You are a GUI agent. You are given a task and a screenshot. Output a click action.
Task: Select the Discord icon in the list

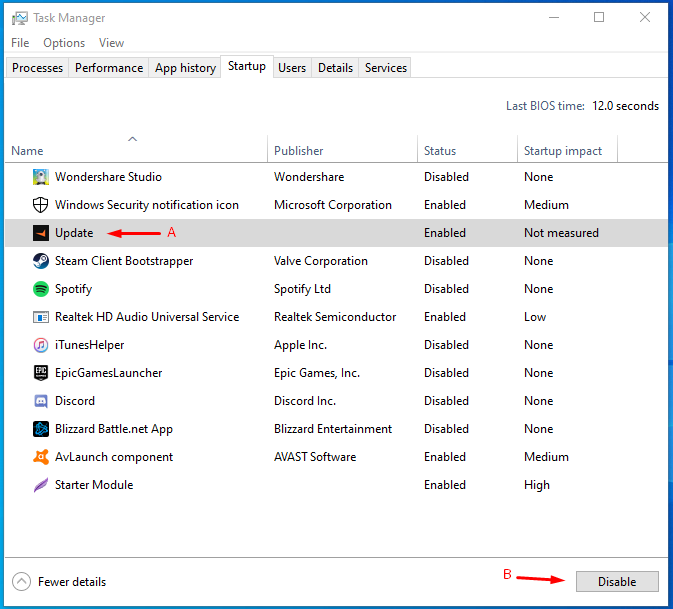click(x=40, y=401)
